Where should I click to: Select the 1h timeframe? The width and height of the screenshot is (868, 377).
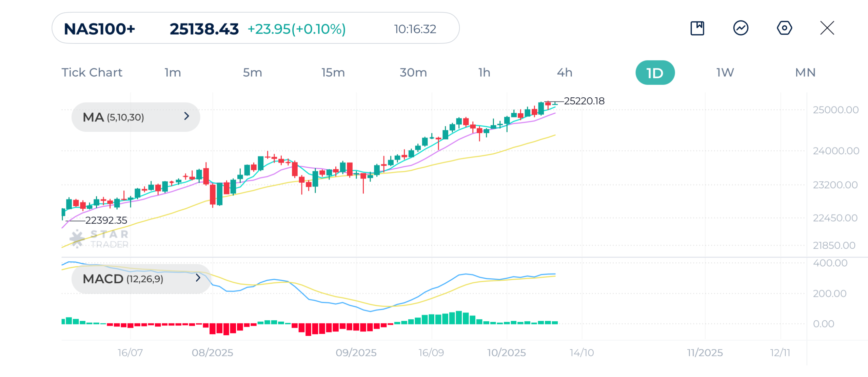484,73
